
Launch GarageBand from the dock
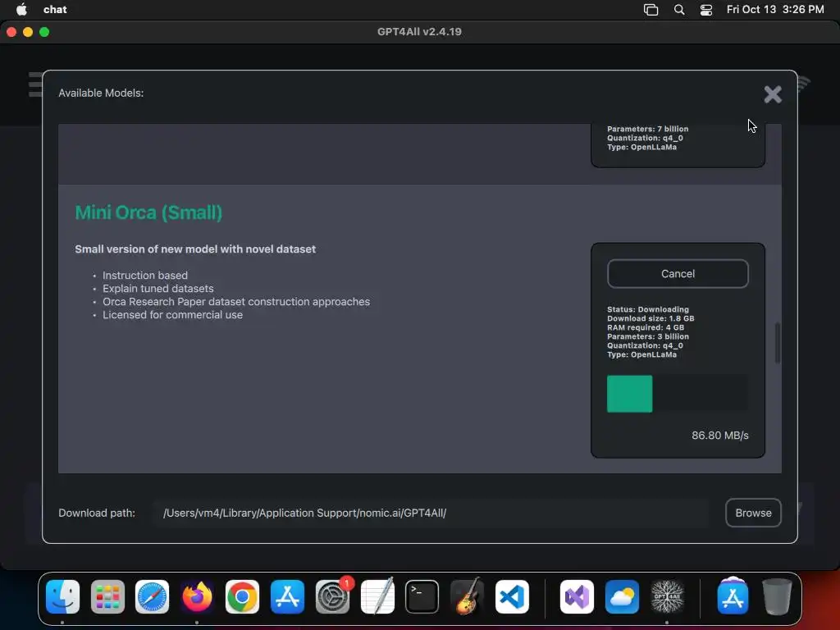coord(467,596)
